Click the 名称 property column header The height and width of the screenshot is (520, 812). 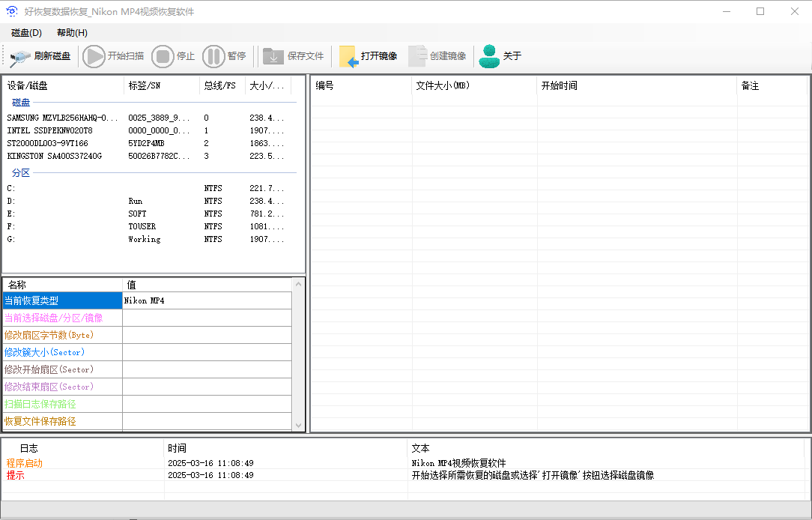tap(63, 285)
